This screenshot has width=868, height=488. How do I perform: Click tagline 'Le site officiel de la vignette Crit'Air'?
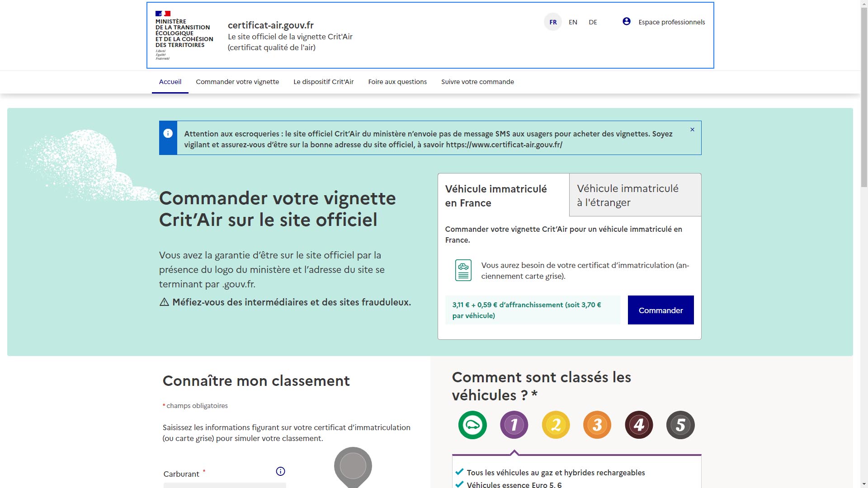click(290, 37)
